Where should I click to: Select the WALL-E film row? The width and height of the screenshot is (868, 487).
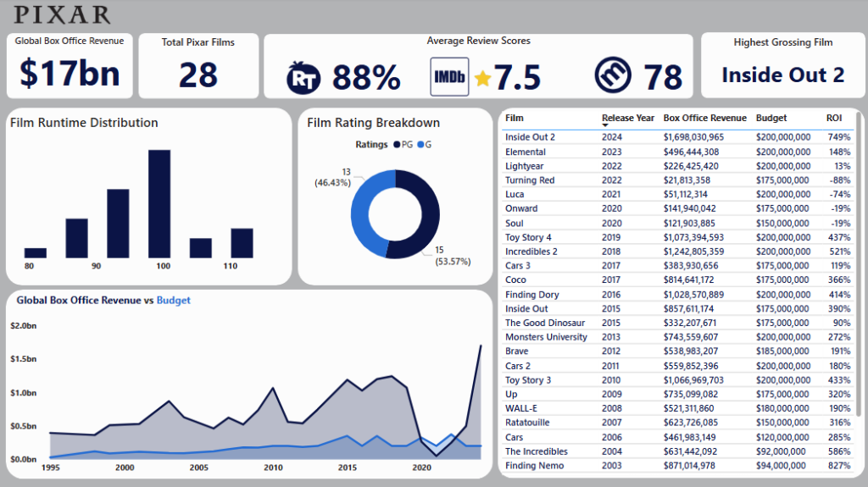point(677,408)
